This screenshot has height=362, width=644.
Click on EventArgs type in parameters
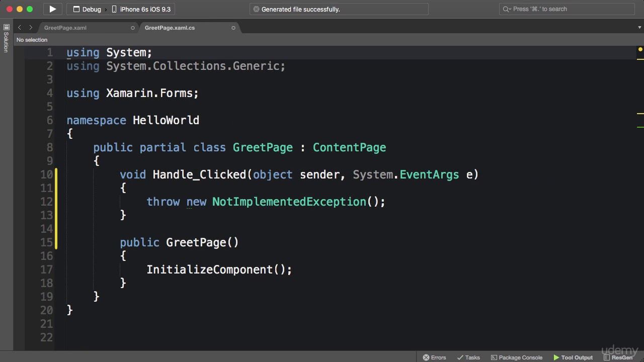tap(429, 174)
